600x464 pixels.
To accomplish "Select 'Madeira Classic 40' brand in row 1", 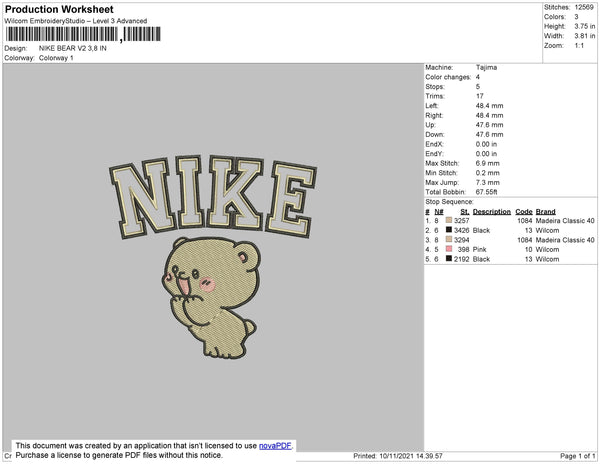I will click(565, 221).
